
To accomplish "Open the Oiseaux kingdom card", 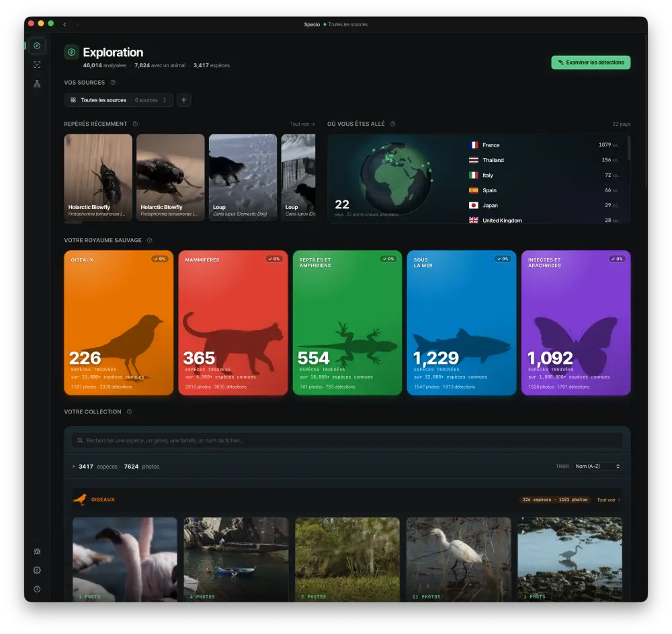I will [x=119, y=323].
